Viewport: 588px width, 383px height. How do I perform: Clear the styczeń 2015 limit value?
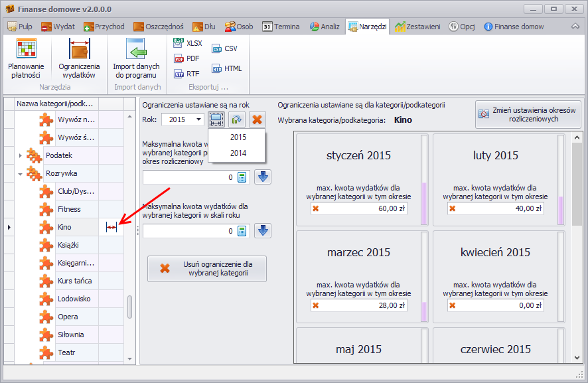point(316,208)
